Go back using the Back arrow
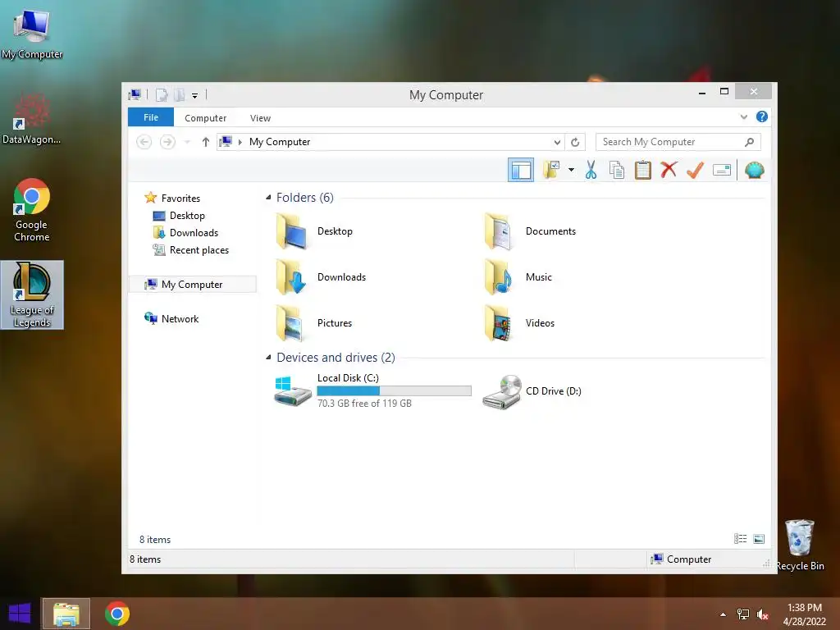The width and height of the screenshot is (840, 630). [x=144, y=142]
